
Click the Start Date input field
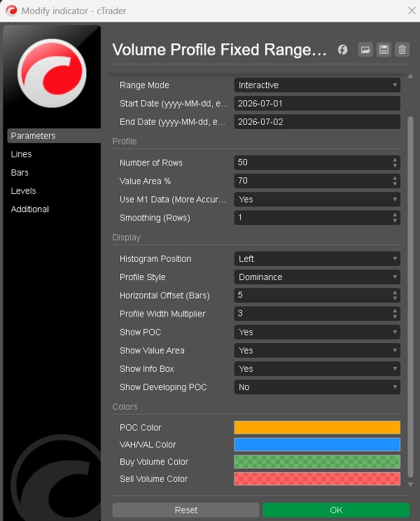(x=317, y=104)
